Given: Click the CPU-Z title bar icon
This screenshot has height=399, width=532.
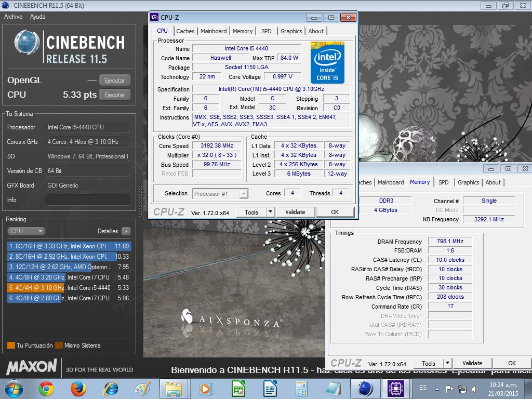Looking at the screenshot, I should click(154, 17).
